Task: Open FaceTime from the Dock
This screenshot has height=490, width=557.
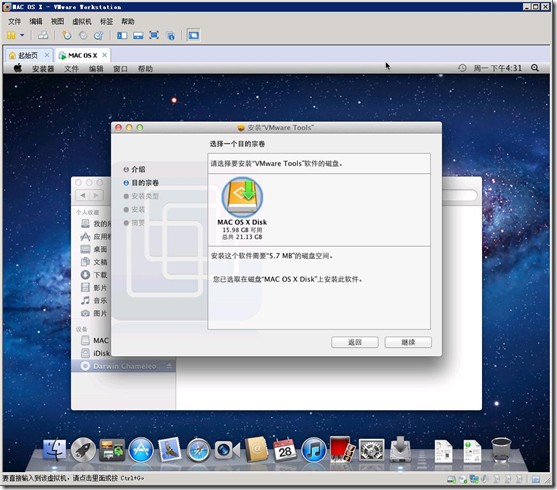Action: (x=227, y=450)
